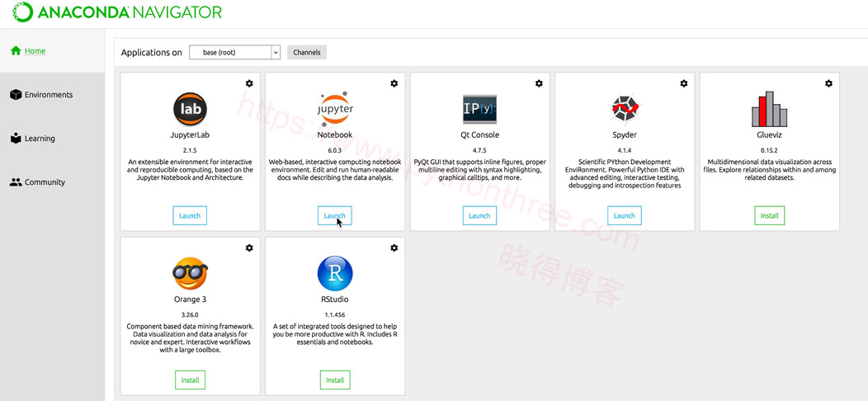Launch Jupyter Notebook

click(x=334, y=215)
